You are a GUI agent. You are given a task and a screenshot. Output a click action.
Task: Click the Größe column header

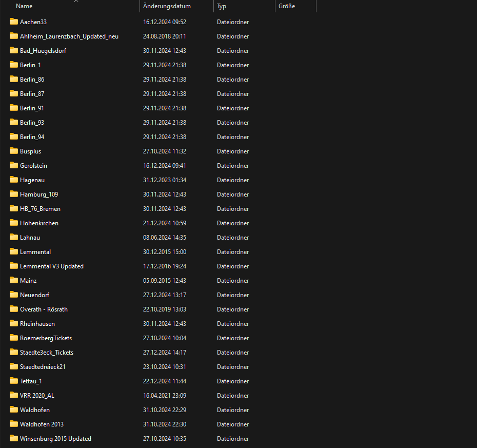(287, 6)
